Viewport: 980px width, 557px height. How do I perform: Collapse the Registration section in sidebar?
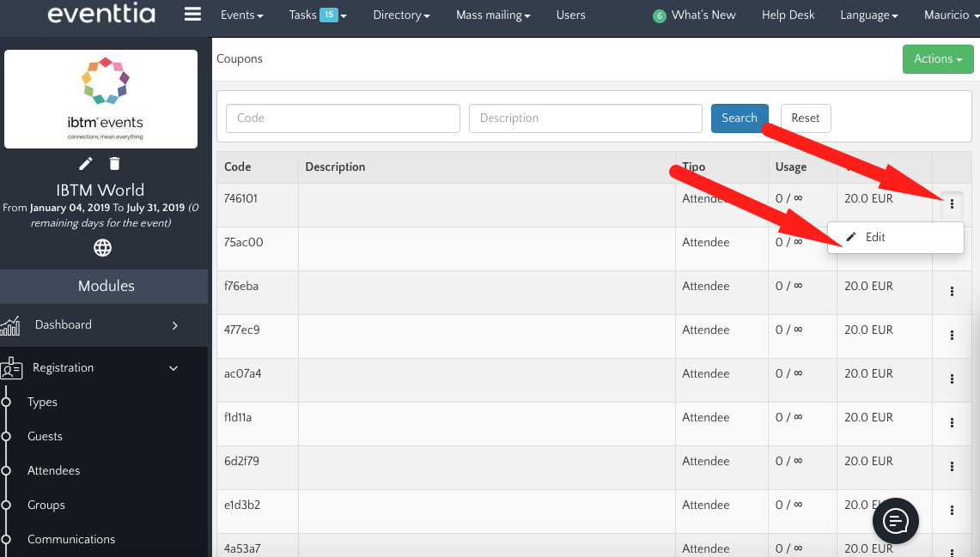173,367
